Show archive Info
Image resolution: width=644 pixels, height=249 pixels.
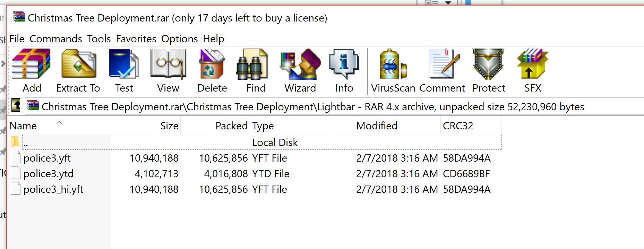pyautogui.click(x=344, y=71)
